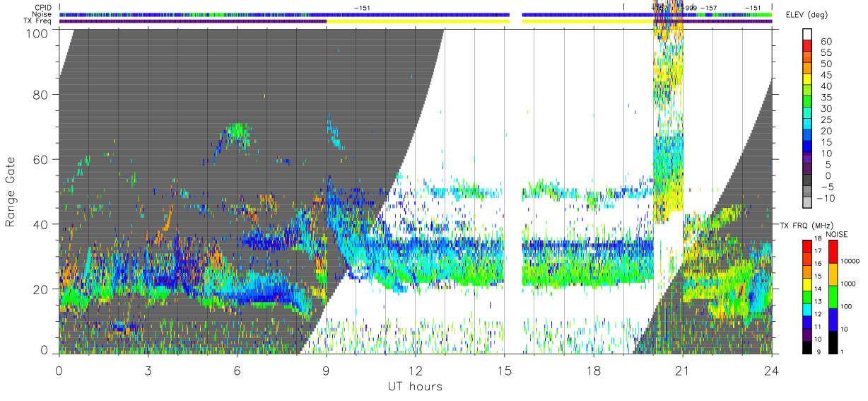Click the '13' label on the TX FRQ legend

(818, 302)
